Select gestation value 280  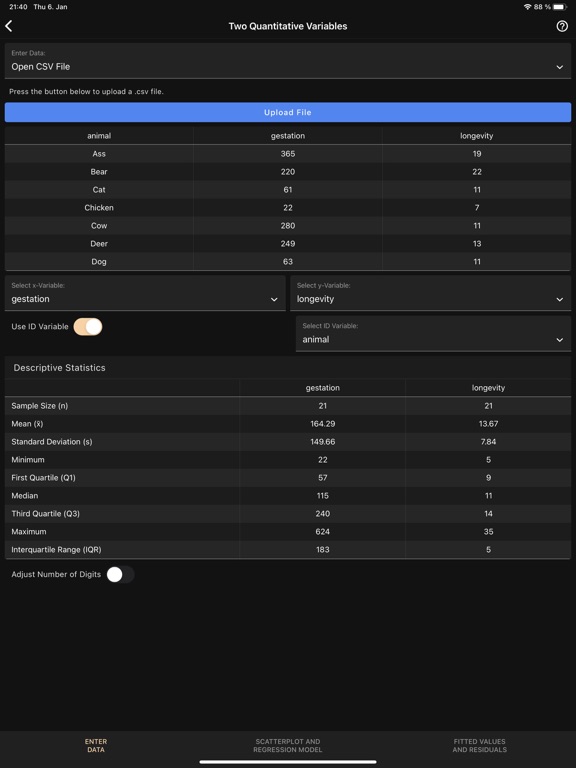click(x=288, y=226)
